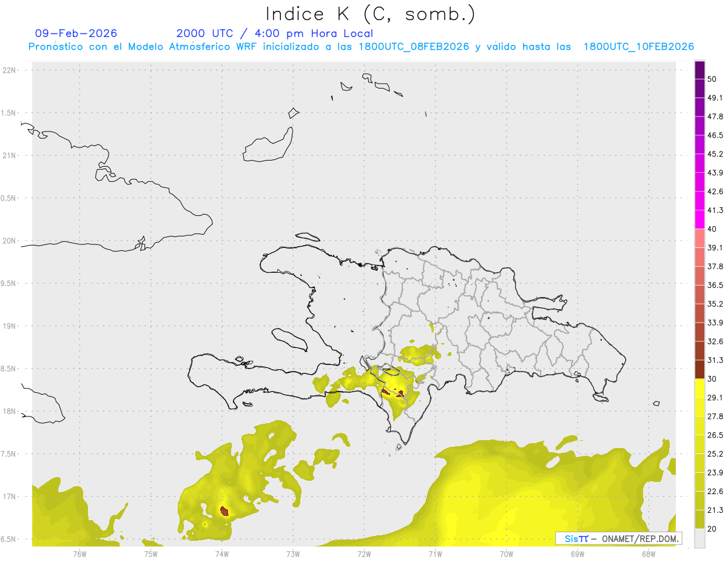Click the colorbar value 25.2

715,454
